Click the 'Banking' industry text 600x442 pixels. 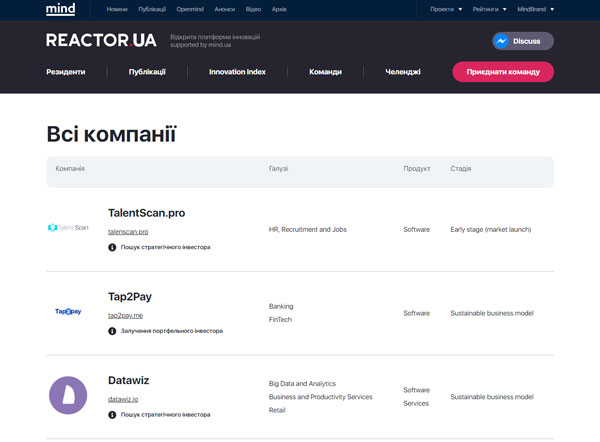(281, 306)
